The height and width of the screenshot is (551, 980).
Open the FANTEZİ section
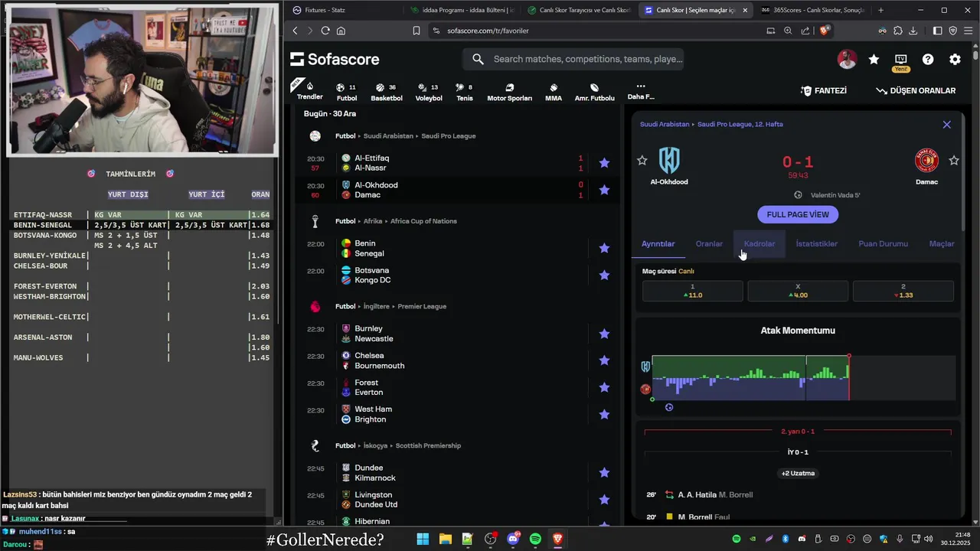[824, 90]
